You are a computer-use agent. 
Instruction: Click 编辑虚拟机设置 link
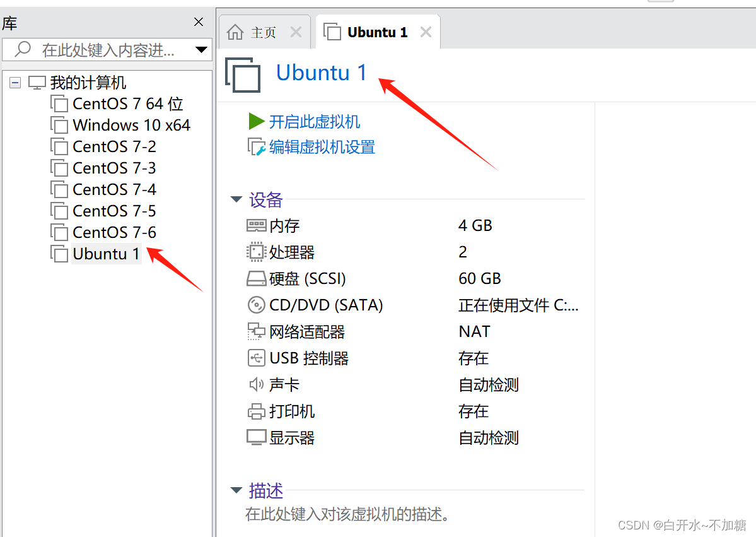point(322,146)
